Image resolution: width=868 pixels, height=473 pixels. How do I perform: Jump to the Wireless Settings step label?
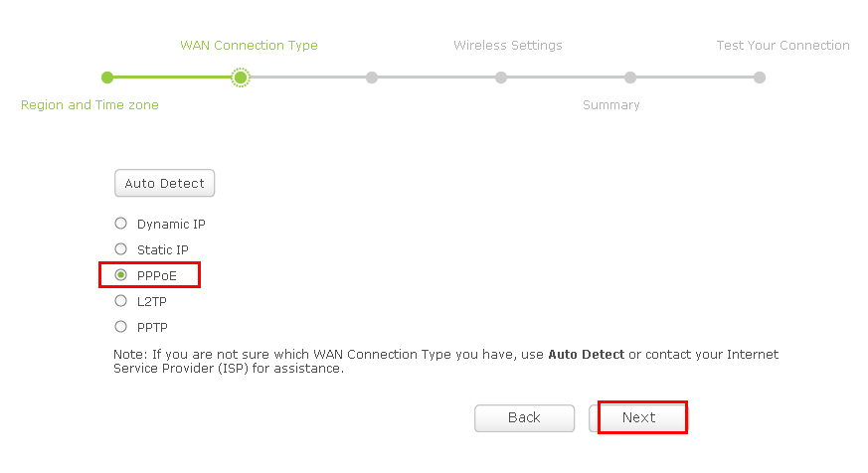(x=508, y=46)
